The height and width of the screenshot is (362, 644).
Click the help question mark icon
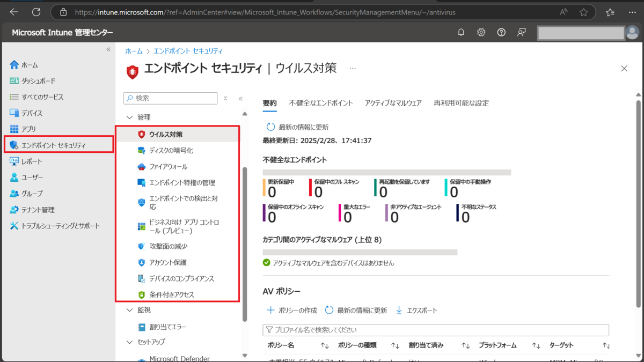tap(501, 33)
